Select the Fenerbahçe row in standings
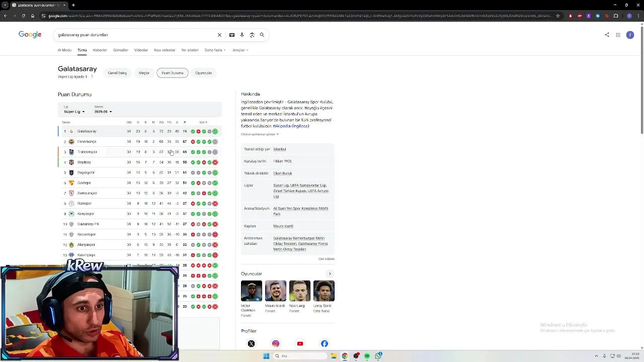Screen dimensions: 644x362 [x=140, y=142]
